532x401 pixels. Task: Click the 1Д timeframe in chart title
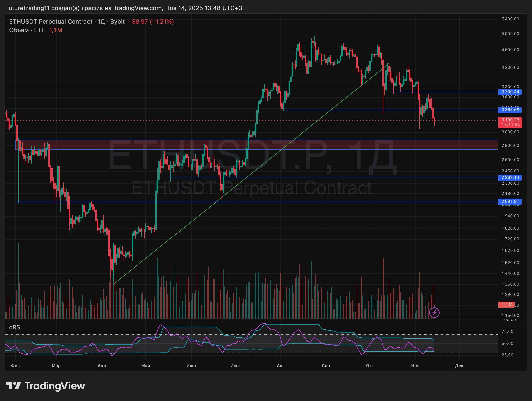pos(101,22)
